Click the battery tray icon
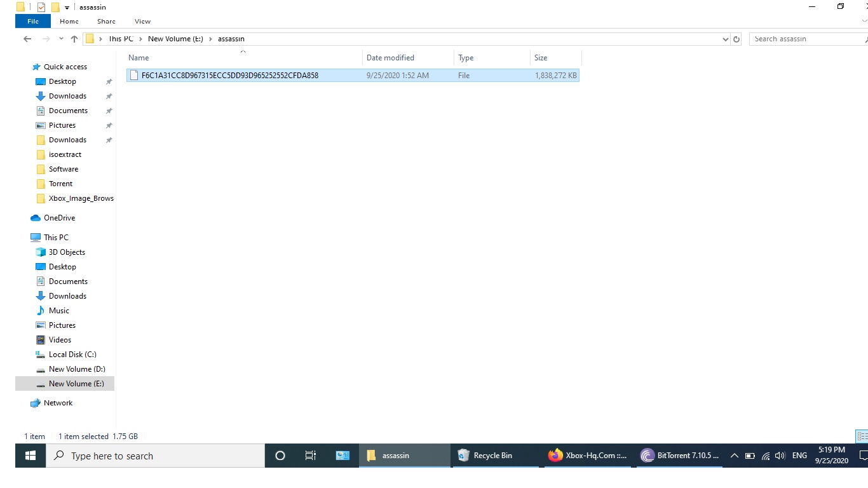 click(750, 456)
